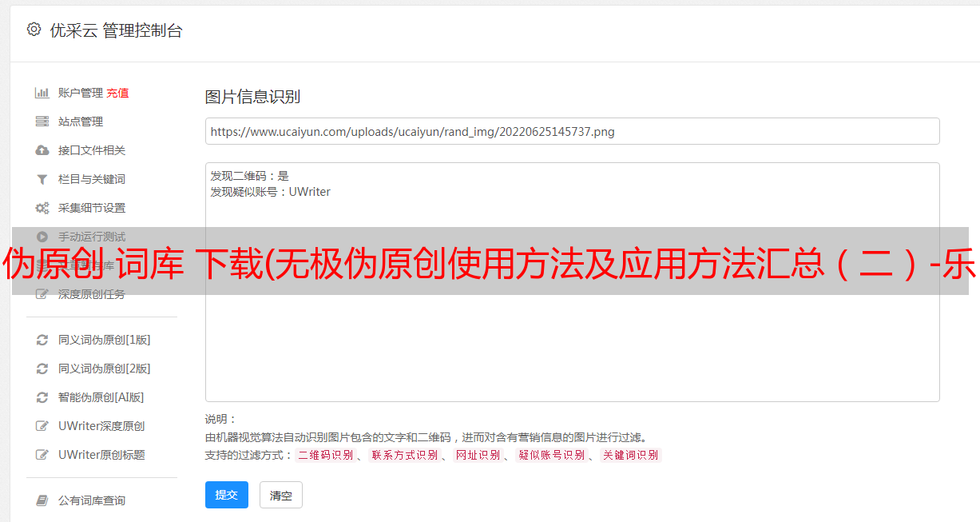
Task: Open the 站点管理 menu item
Action: (x=81, y=122)
